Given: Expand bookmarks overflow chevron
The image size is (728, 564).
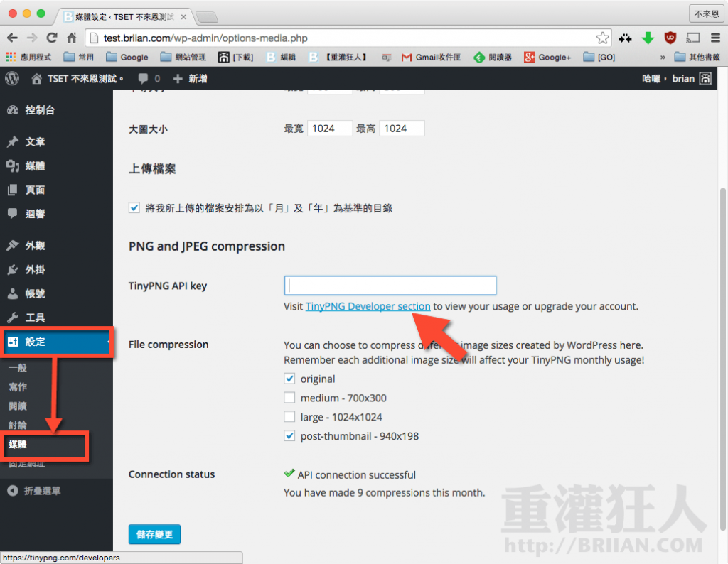Looking at the screenshot, I should click(x=663, y=57).
